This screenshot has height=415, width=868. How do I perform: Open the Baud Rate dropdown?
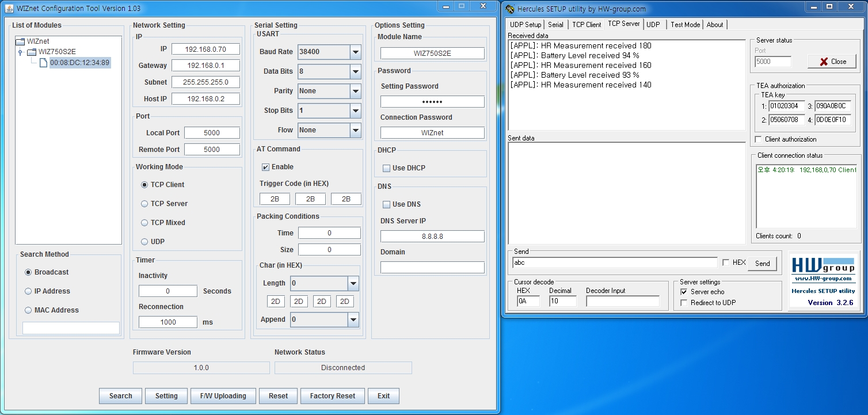pos(355,52)
